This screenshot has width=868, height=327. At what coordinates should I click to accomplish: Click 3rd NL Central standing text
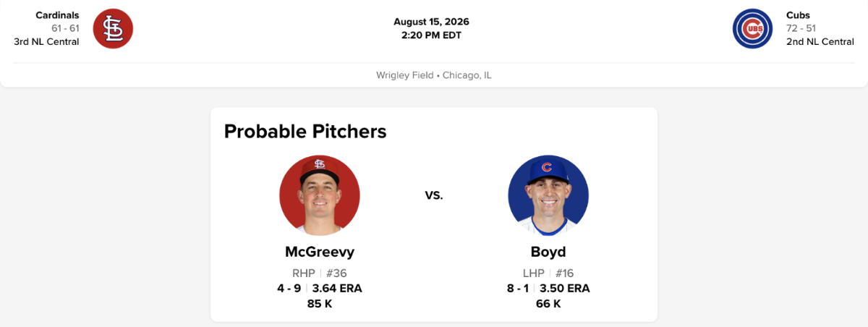46,41
